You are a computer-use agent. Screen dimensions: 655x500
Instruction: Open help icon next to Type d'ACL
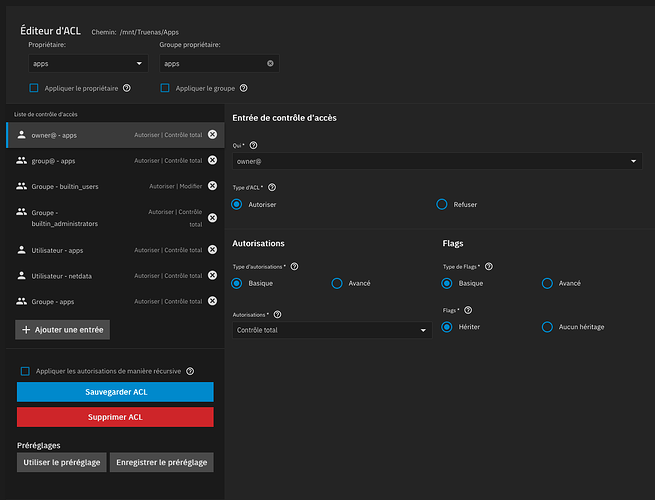[272, 187]
